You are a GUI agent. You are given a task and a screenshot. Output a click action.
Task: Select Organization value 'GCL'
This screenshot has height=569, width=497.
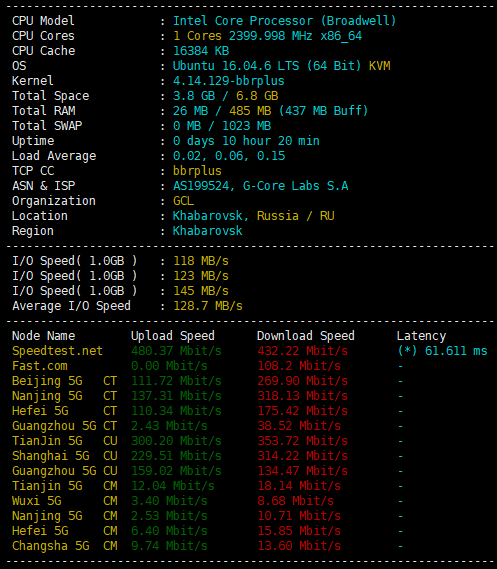click(183, 201)
